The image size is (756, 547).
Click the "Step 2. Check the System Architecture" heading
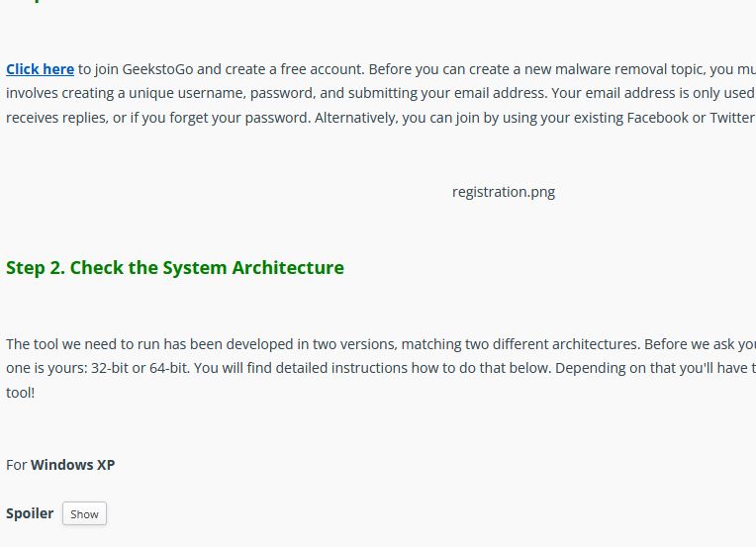tap(175, 267)
